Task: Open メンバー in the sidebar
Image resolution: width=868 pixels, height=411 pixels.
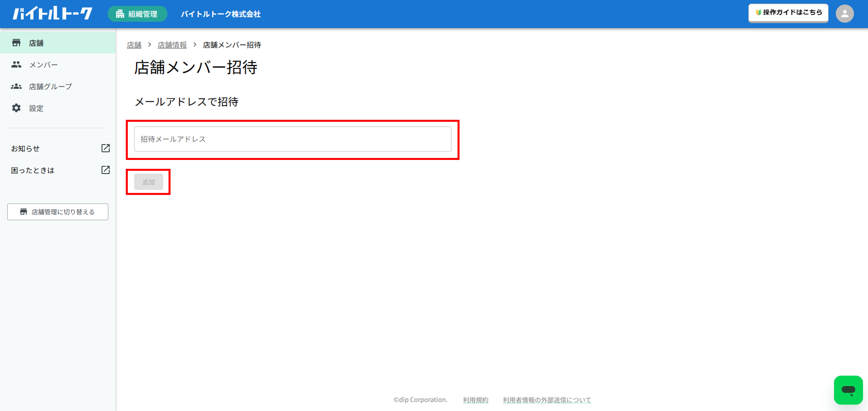Action: point(58,64)
